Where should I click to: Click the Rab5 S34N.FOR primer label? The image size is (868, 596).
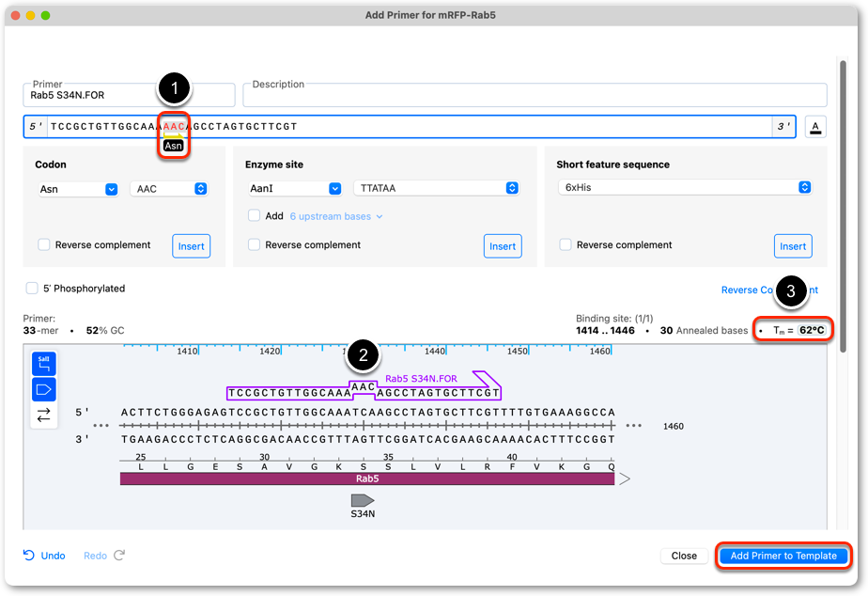pyautogui.click(x=421, y=379)
